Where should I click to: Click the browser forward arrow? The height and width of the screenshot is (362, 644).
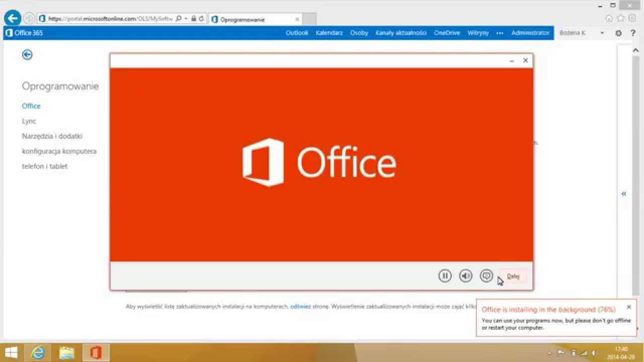29,19
